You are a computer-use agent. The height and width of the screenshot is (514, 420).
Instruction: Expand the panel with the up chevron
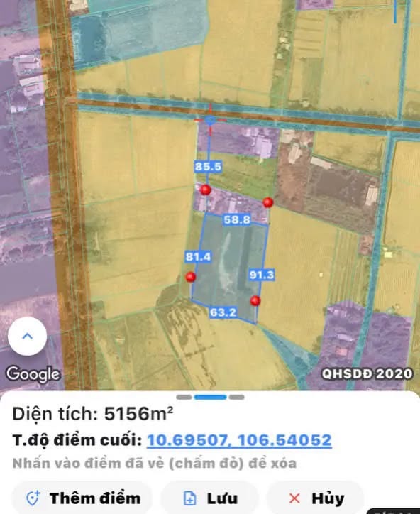pos(28,336)
